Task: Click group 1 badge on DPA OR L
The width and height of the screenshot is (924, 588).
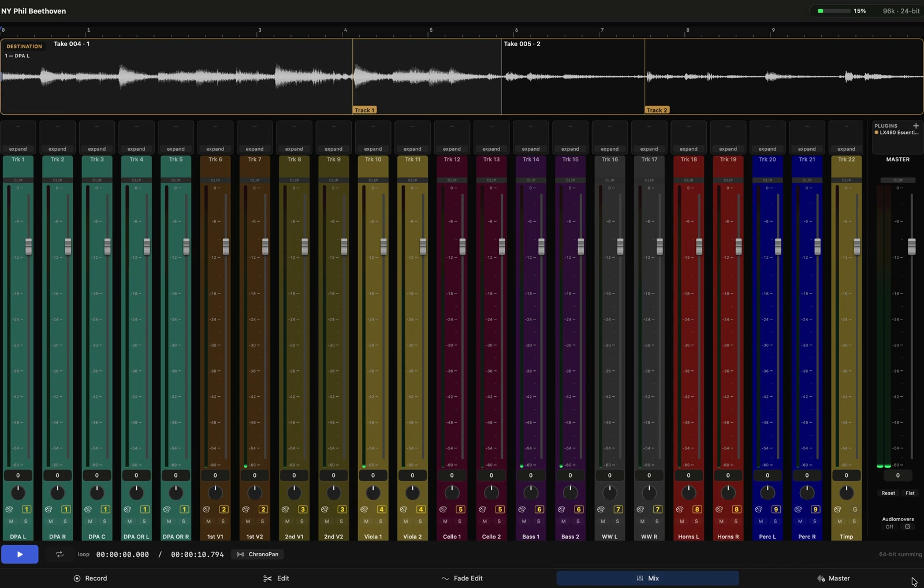Action: [145, 509]
